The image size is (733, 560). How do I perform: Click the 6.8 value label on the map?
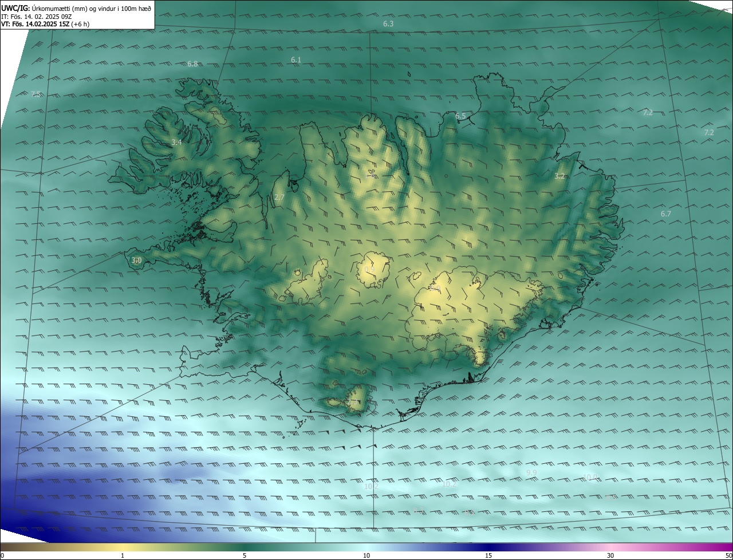(x=192, y=64)
